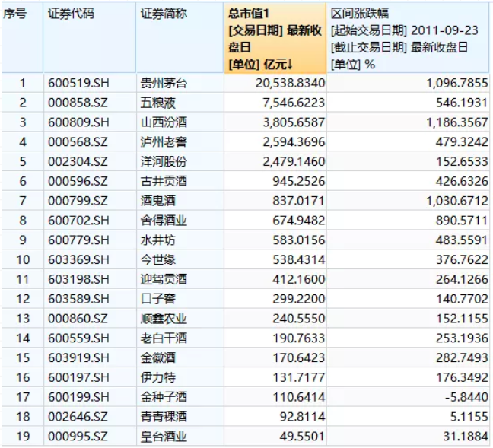Click market value 583.0156
This screenshot has height=448, width=493.
coord(299,240)
